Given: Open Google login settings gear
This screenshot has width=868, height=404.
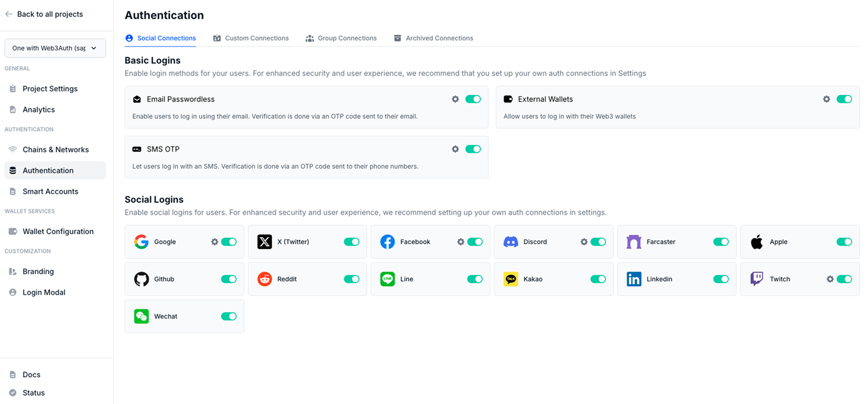Looking at the screenshot, I should [215, 242].
